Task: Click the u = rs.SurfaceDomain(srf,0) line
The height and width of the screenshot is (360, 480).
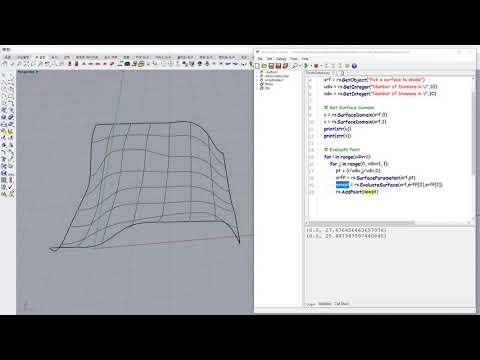Action: point(355,115)
